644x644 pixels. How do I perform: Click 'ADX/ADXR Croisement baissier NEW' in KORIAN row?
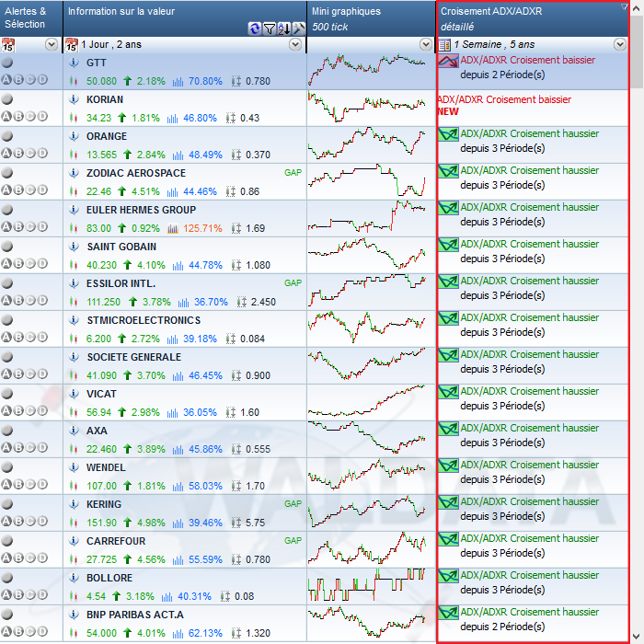[x=504, y=105]
